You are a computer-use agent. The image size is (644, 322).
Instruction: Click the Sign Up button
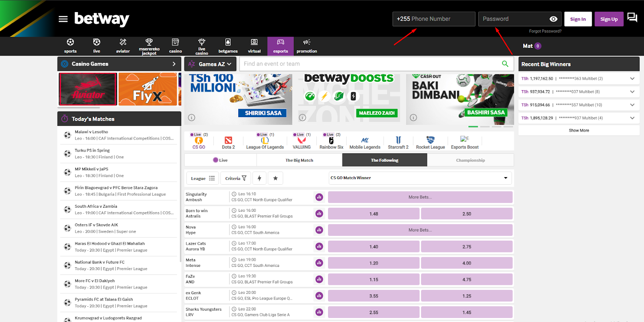(x=609, y=19)
